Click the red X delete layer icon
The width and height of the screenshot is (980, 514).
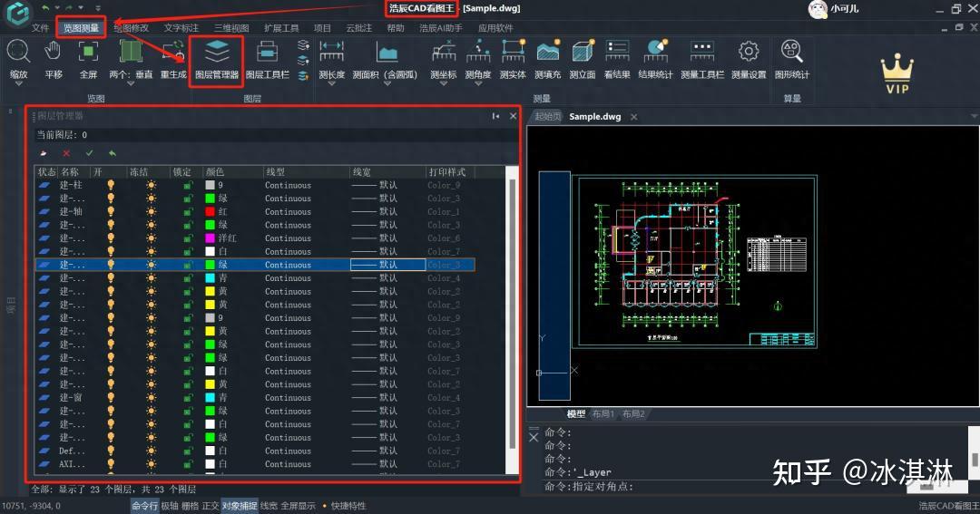coord(66,153)
